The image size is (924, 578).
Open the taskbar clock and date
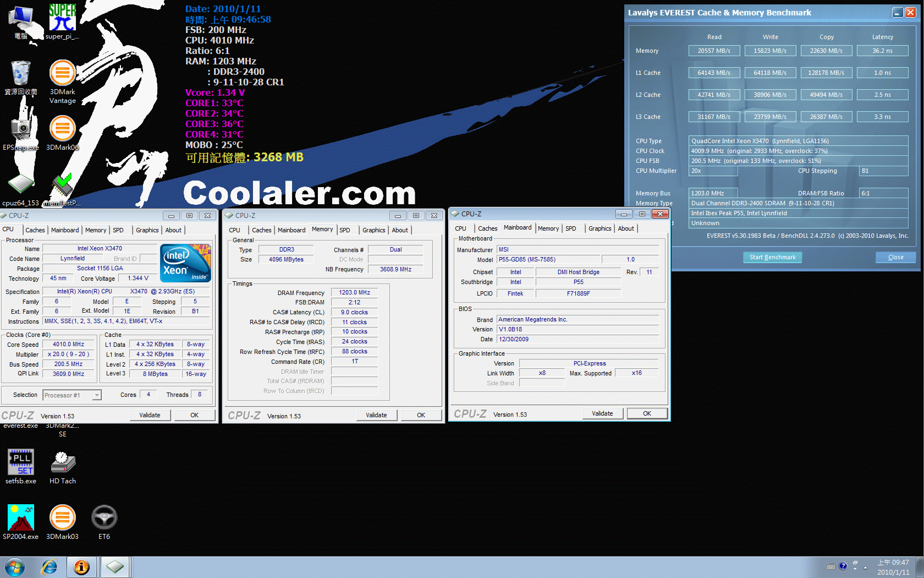click(x=893, y=567)
